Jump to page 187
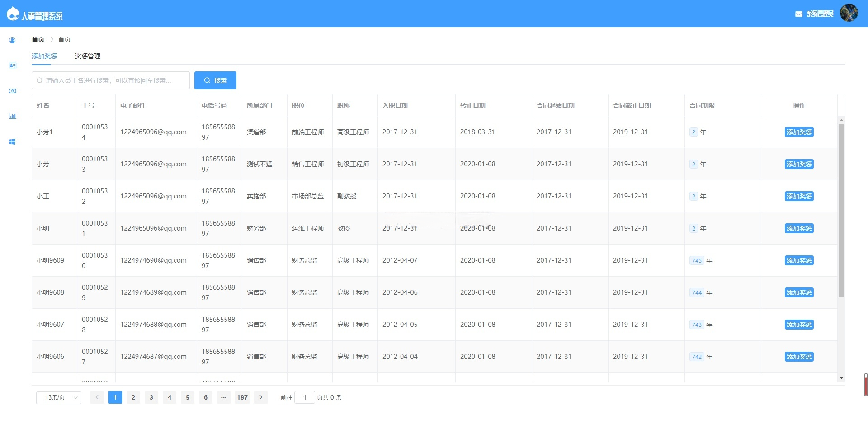The height and width of the screenshot is (438, 868). [242, 397]
